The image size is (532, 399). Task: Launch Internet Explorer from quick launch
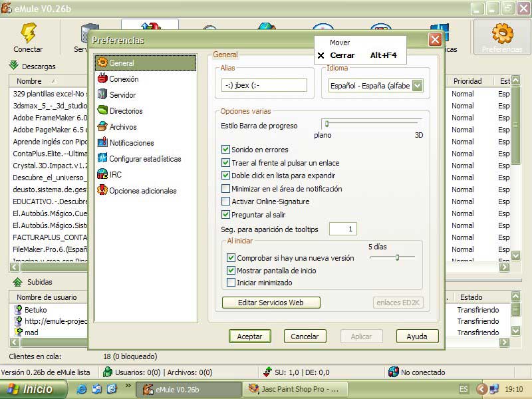tap(81, 389)
